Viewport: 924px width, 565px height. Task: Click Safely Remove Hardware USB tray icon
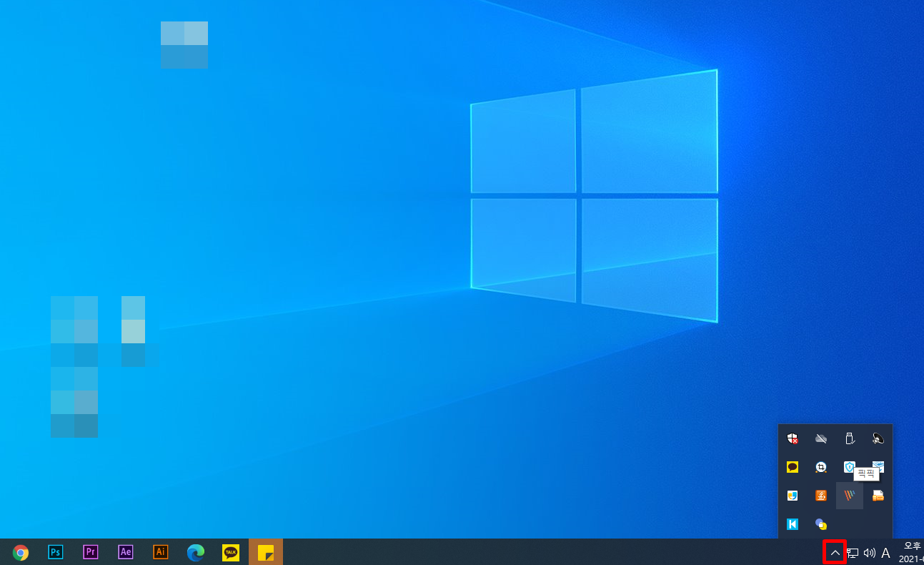(x=850, y=438)
